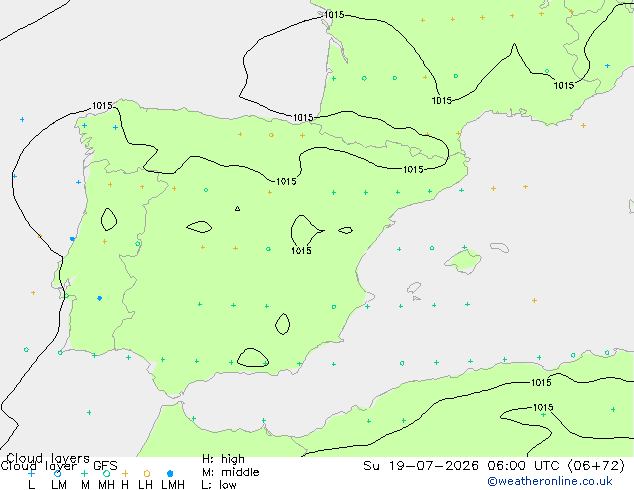Click the 'Su 19-07-2026 06:00 UTC (06+72)' timestamp

pos(494,466)
